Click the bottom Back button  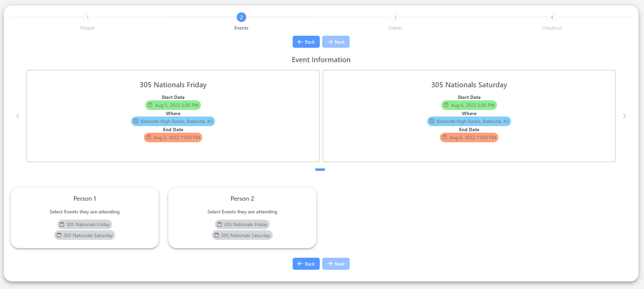click(x=306, y=264)
